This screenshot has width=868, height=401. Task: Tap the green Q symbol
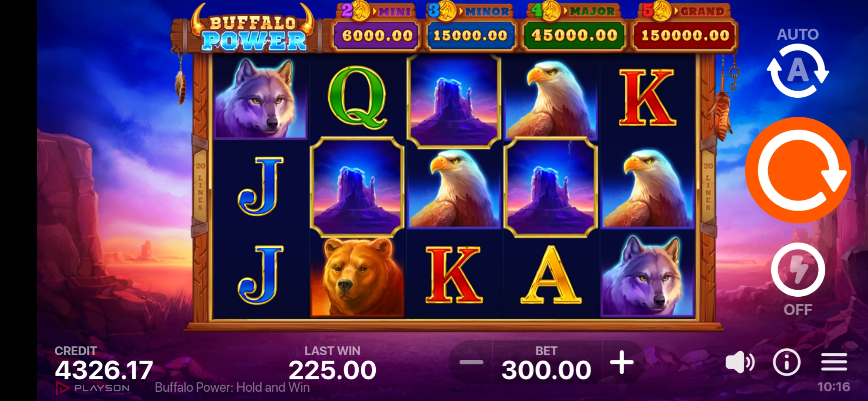coord(357,98)
